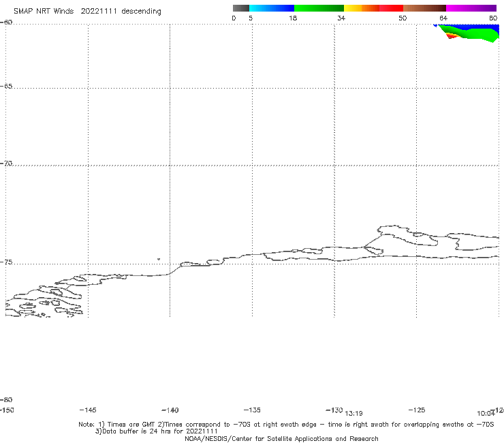Click the blue 5–18 segment of the color bar
The image size is (504, 443).
(x=272, y=8)
